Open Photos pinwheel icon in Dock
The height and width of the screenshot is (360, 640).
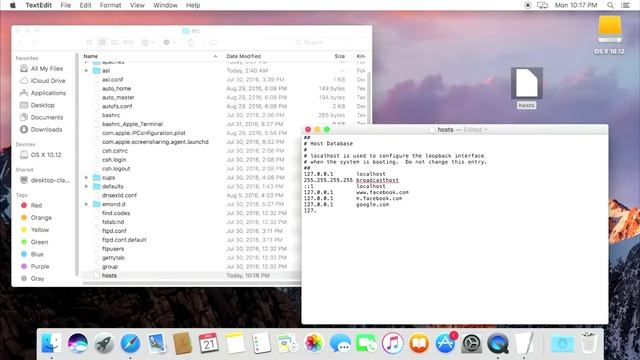point(314,343)
